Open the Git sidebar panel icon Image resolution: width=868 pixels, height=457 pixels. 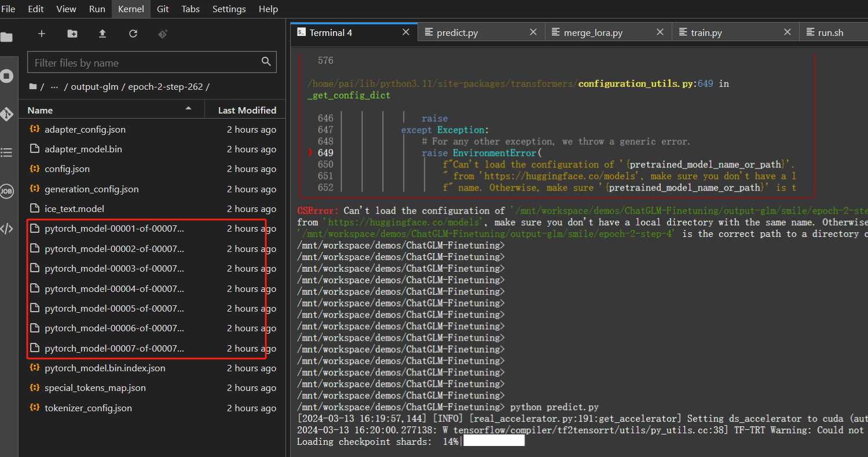tap(6, 114)
